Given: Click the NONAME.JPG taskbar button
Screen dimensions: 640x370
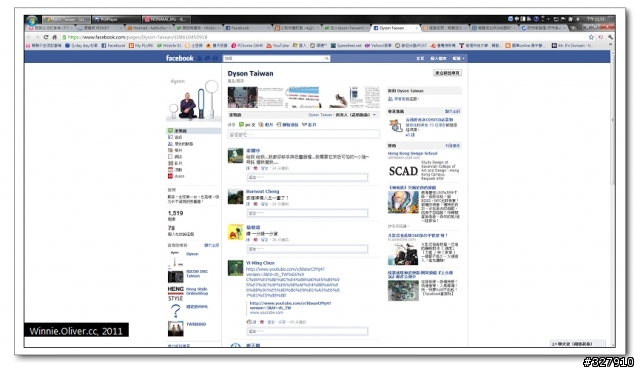Looking at the screenshot, I should tap(167, 20).
